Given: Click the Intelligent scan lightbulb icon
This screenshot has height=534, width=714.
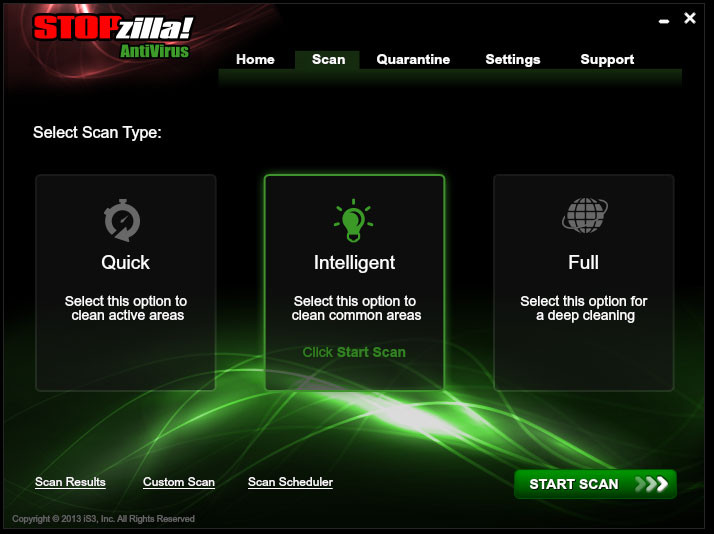Looking at the screenshot, I should pos(354,220).
